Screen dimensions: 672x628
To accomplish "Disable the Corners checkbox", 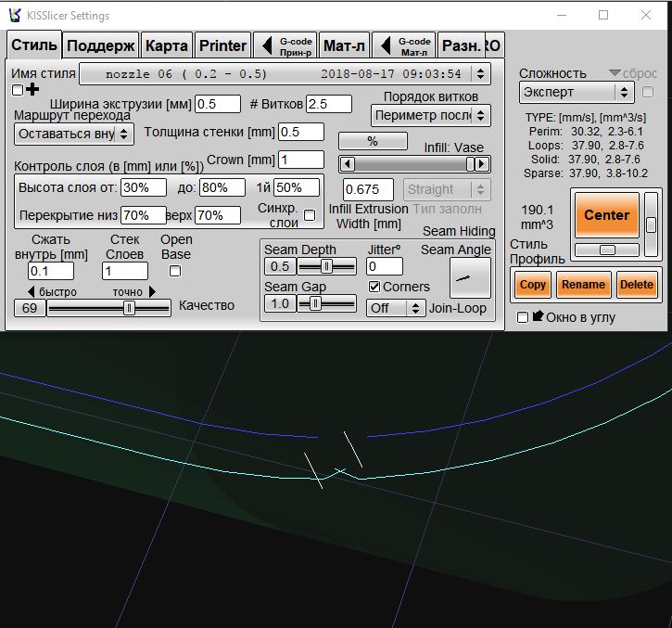I will pos(374,287).
